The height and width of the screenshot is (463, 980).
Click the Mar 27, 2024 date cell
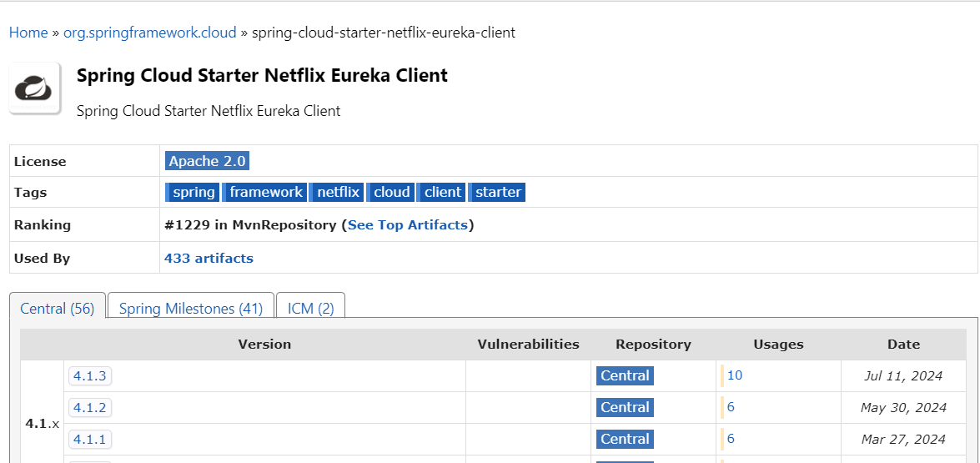pyautogui.click(x=903, y=440)
